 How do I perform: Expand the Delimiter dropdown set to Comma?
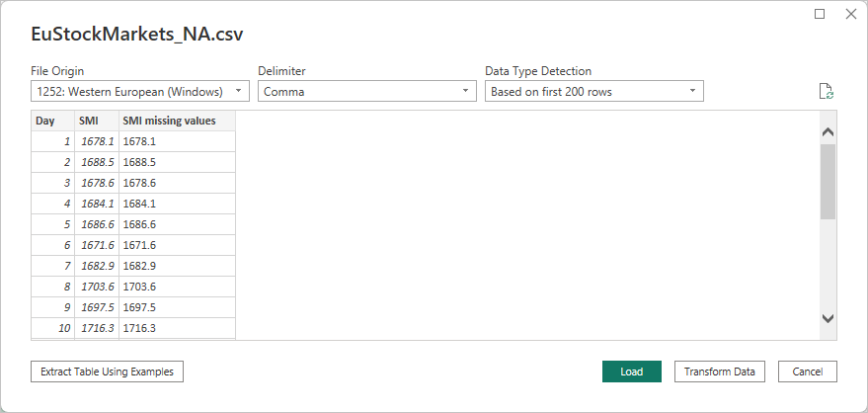(x=367, y=92)
